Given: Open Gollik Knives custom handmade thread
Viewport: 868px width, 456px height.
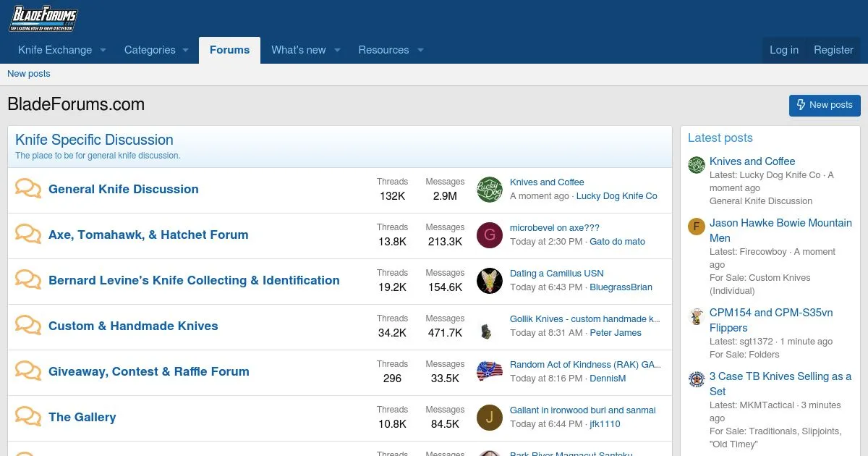Looking at the screenshot, I should click(x=585, y=319).
